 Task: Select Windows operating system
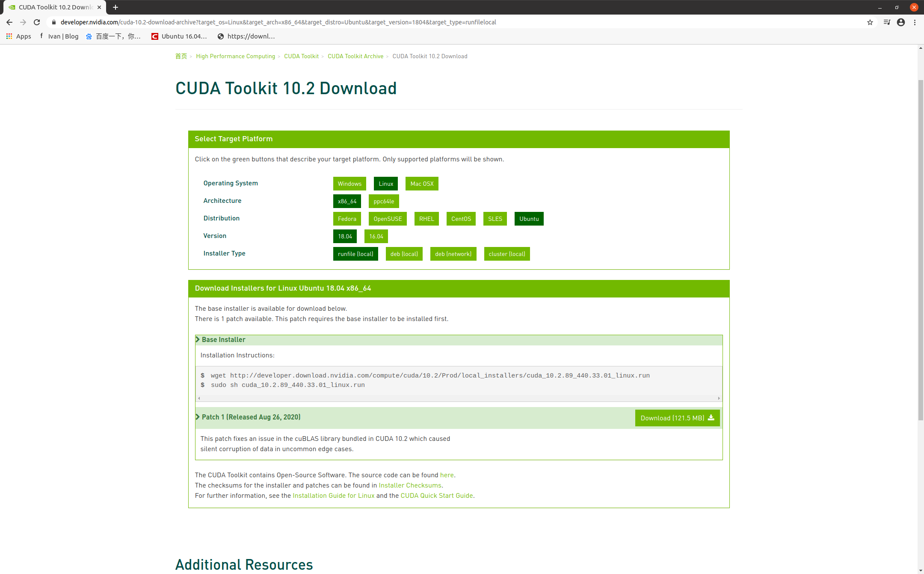(349, 184)
